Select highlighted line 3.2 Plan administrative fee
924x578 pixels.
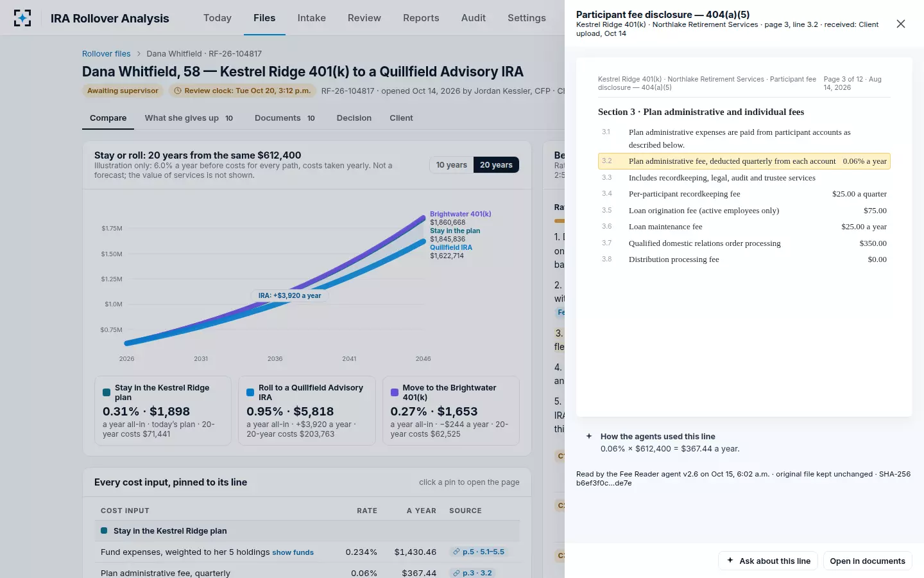pos(744,161)
